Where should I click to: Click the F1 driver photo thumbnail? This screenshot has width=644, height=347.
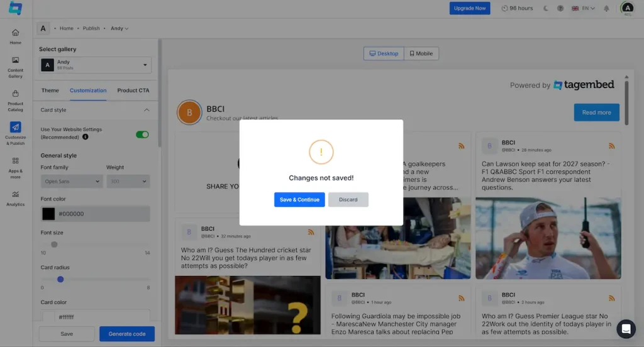click(548, 238)
